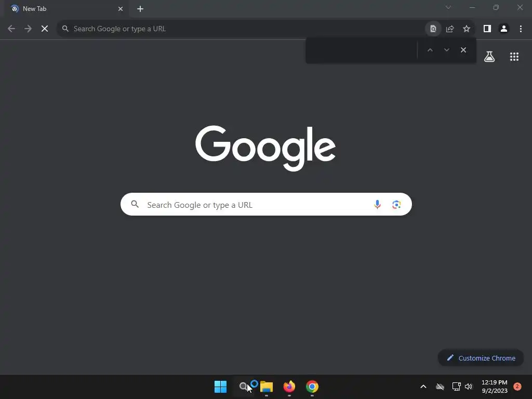532x399 pixels.
Task: Toggle the Chrome side panel
Action: [x=487, y=29]
